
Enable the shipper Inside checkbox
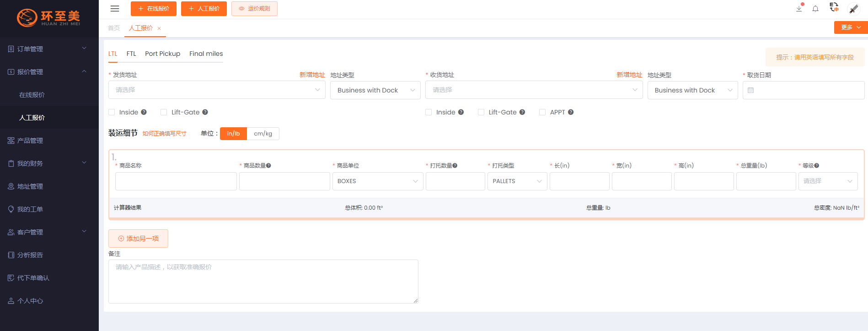112,112
